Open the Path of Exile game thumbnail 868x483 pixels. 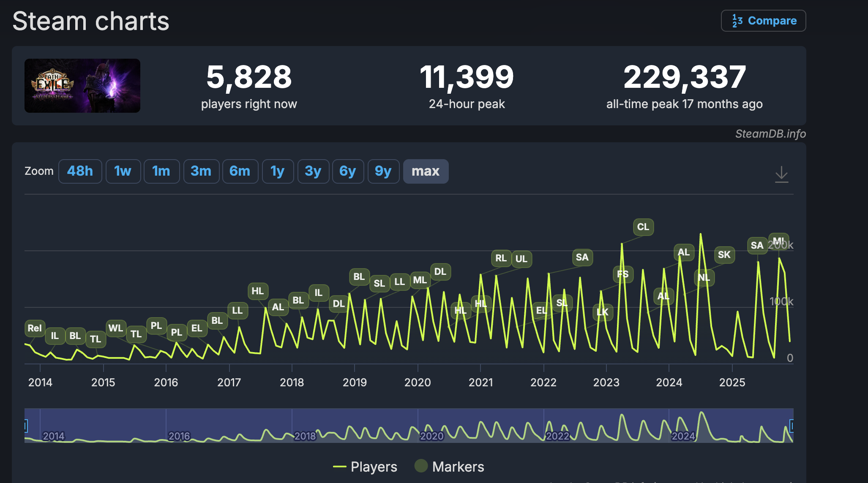pyautogui.click(x=82, y=86)
